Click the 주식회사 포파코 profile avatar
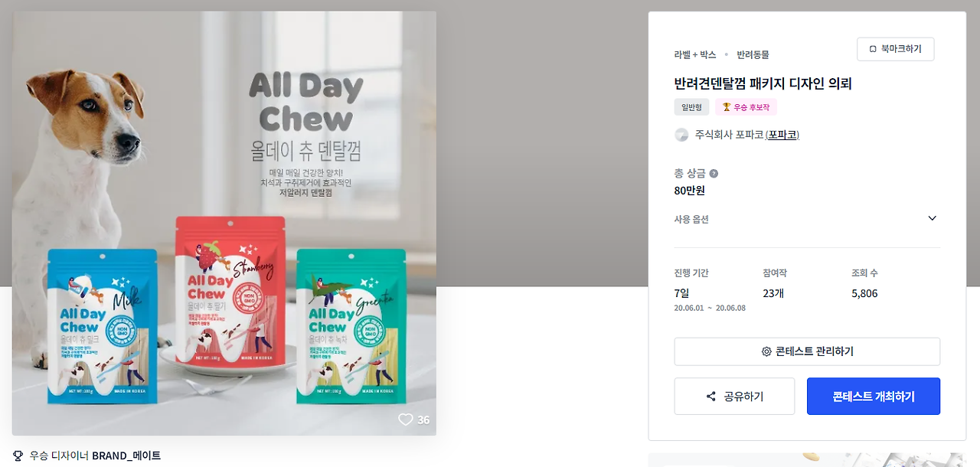Screen dimensions: 980x467 click(x=681, y=135)
